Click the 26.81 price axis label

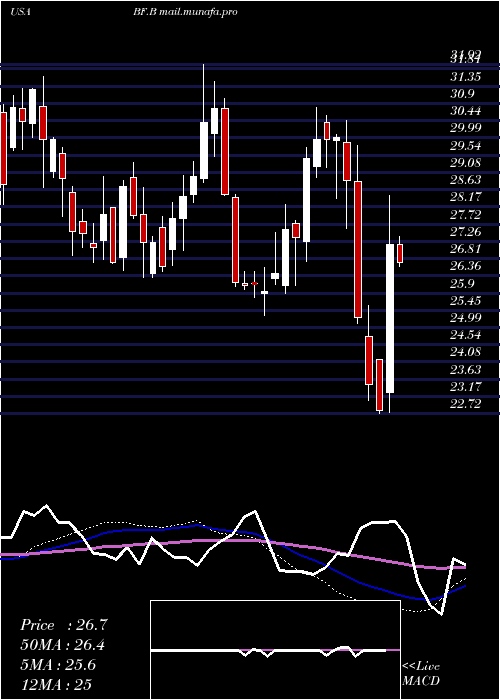[x=465, y=249]
